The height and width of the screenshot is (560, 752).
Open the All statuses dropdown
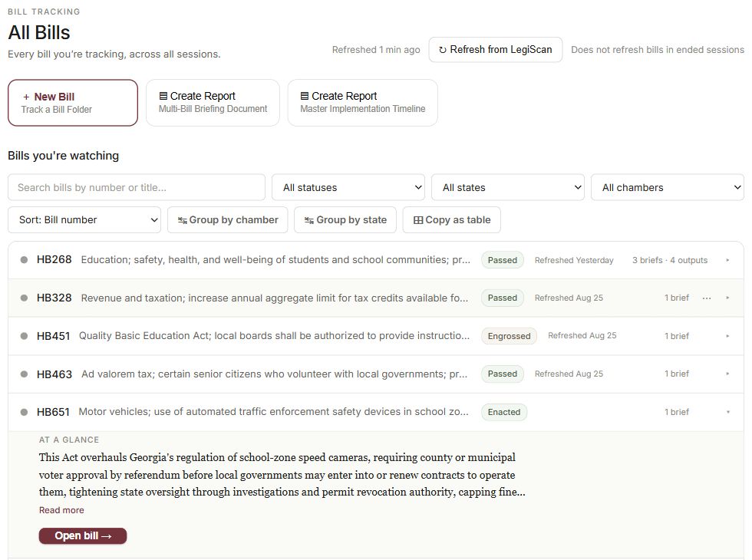point(348,187)
